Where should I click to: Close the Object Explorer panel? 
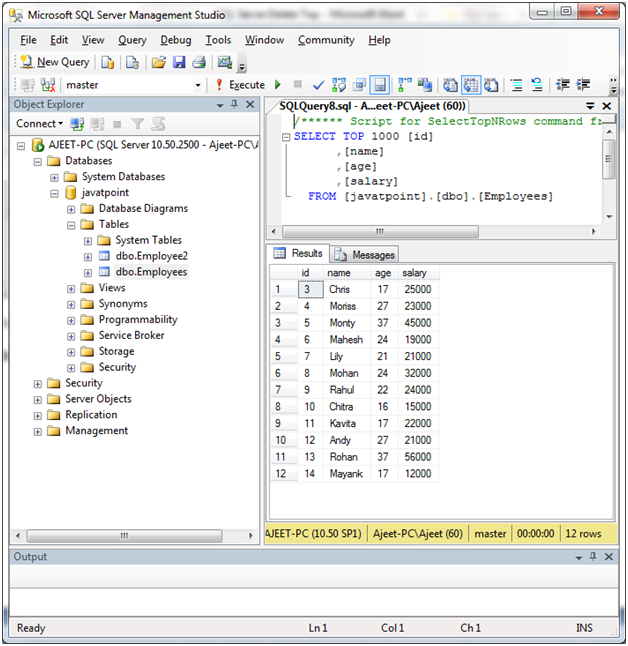coord(250,104)
